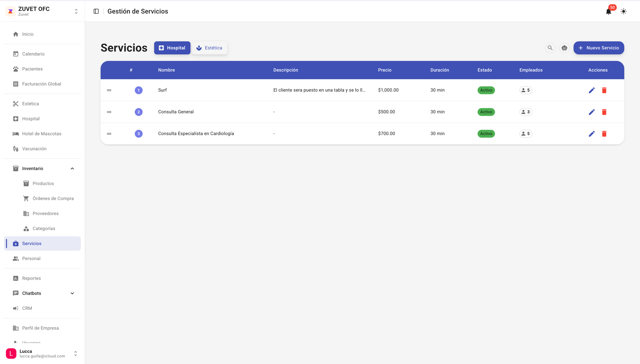Open Personal in sidebar
Screen dimensions: 640x364
coord(42,259)
